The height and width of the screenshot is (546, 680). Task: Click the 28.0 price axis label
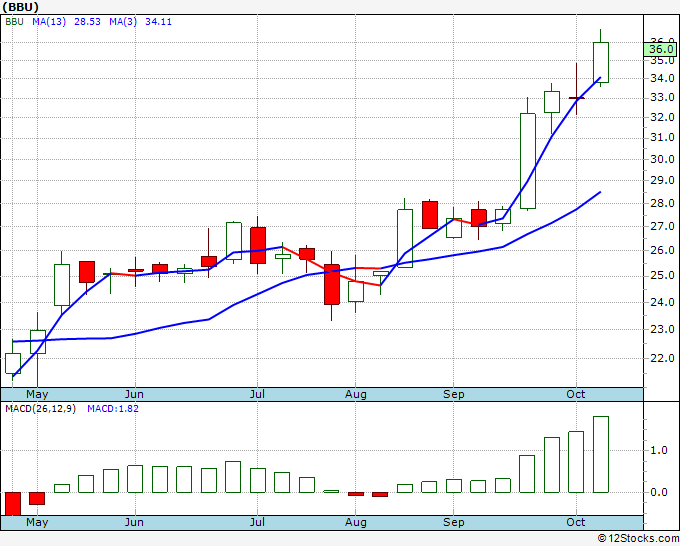click(x=662, y=203)
